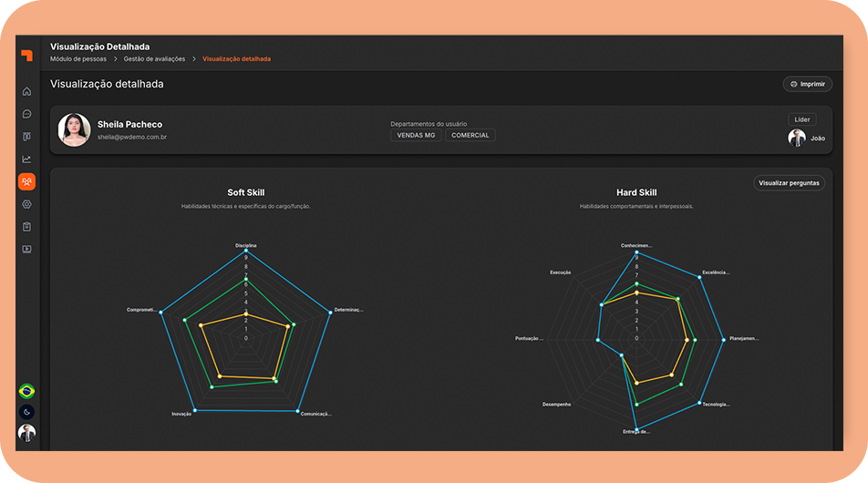The width and height of the screenshot is (868, 483).
Task: Click the orange app logo
Action: coord(26,56)
